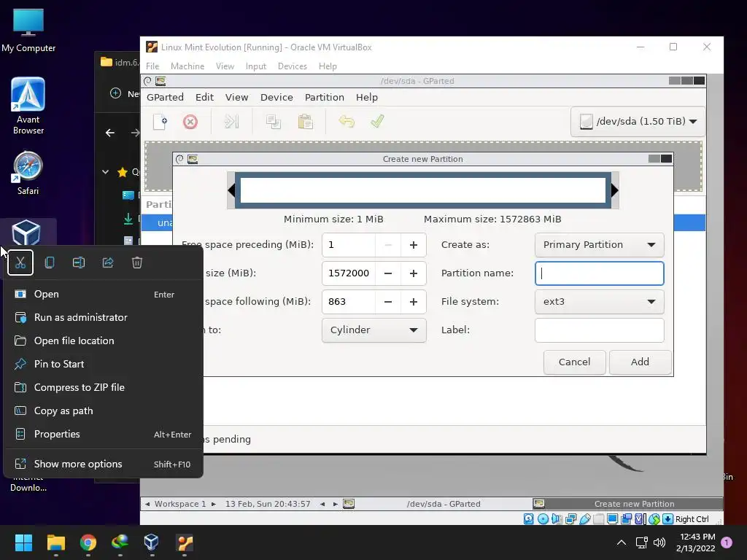Click the right arrow handle of partition bar
This screenshot has height=560, width=747.
pyautogui.click(x=614, y=190)
